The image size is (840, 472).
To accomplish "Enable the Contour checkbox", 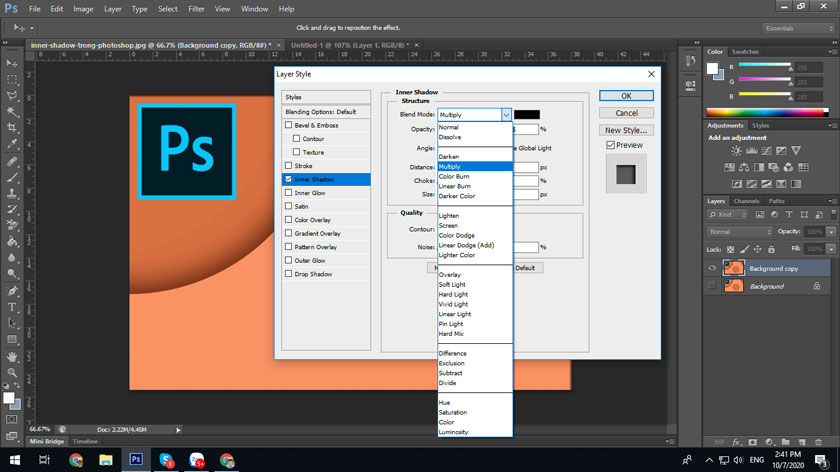I will (x=296, y=138).
